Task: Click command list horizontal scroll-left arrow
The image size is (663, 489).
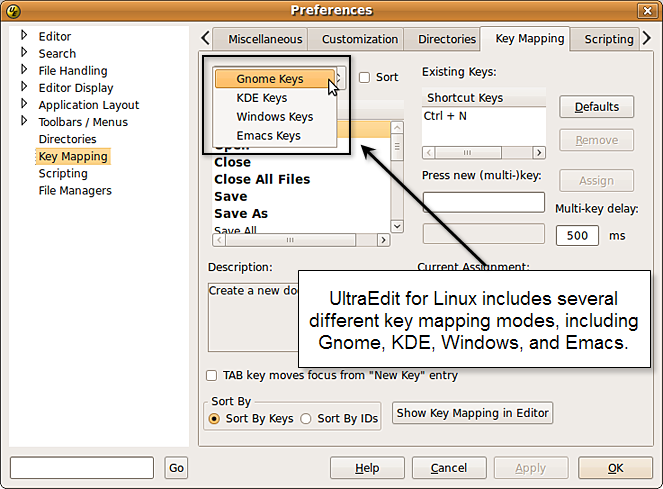Action: [219, 240]
